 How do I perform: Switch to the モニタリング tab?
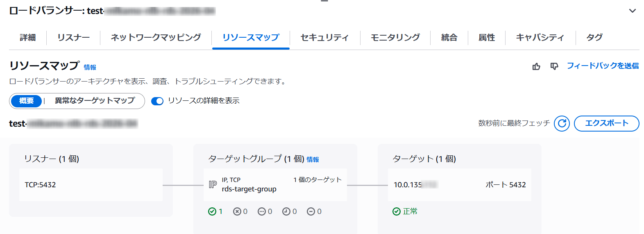tap(395, 38)
